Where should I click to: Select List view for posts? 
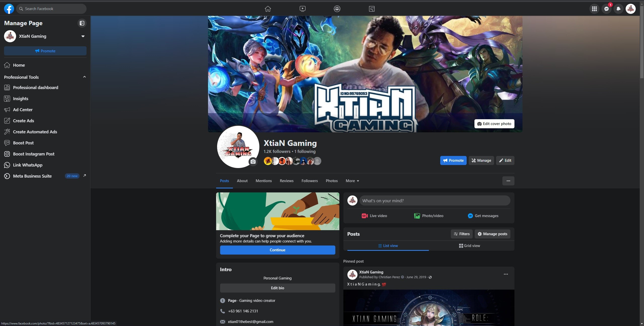388,246
